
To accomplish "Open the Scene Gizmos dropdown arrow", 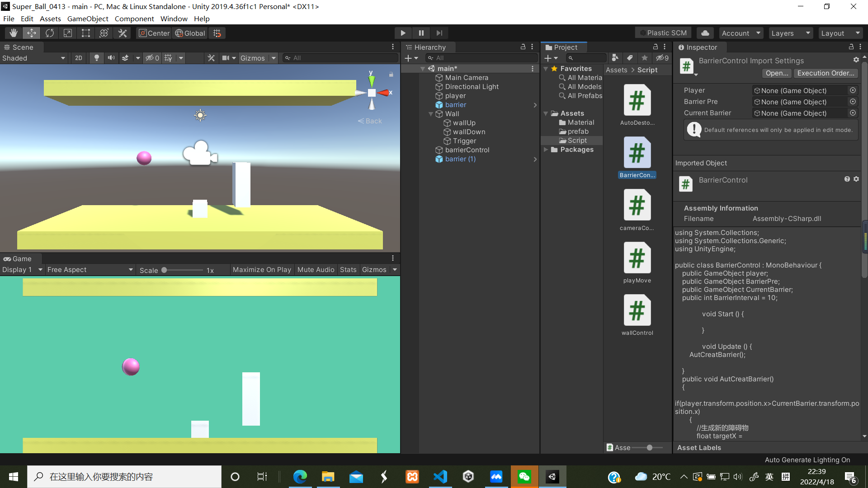I will 274,58.
